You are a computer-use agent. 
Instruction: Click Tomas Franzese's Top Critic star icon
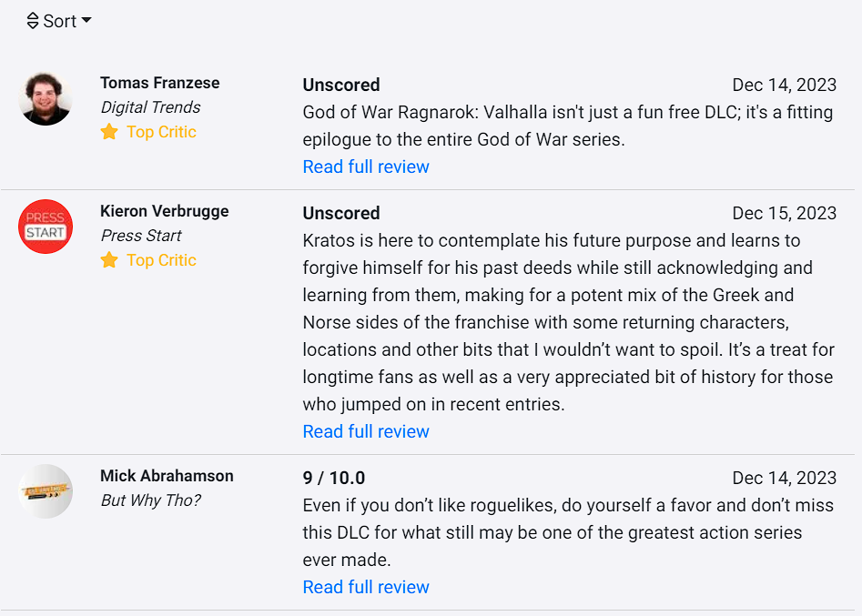pyautogui.click(x=109, y=132)
